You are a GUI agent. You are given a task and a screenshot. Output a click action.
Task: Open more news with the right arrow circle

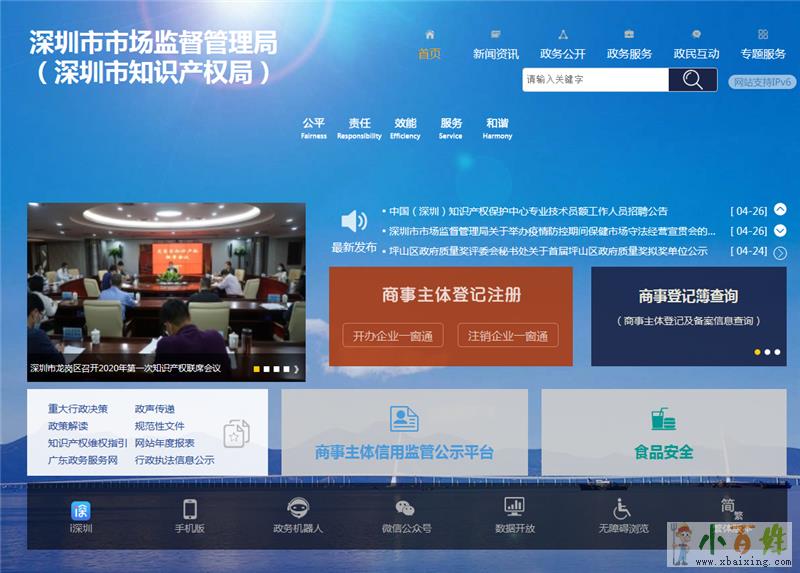pos(780,253)
